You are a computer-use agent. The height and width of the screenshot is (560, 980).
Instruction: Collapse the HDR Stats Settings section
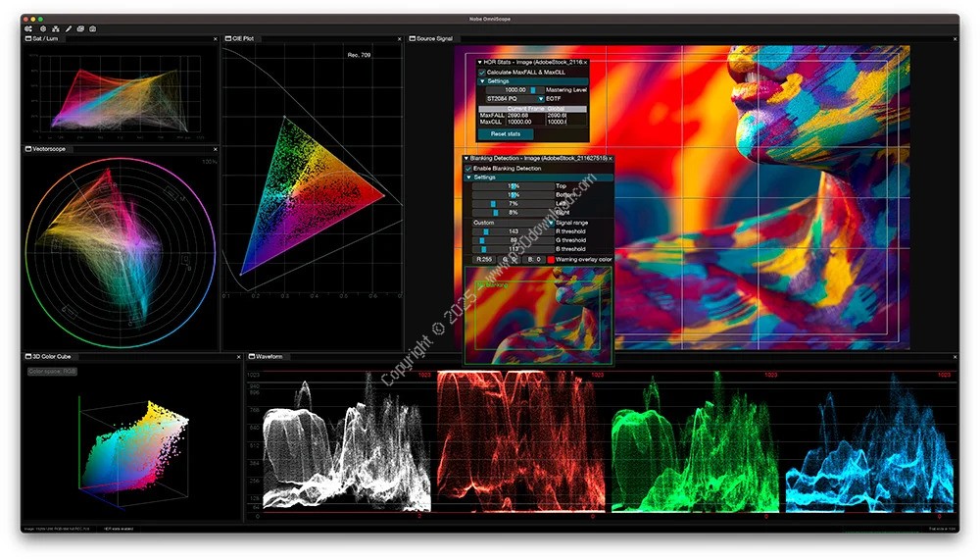coord(482,80)
